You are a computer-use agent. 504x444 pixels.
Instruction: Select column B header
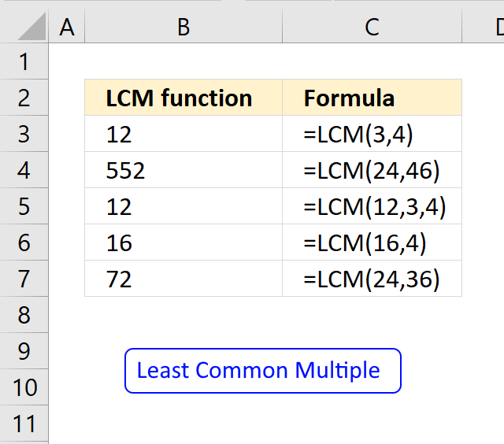pyautogui.click(x=183, y=26)
